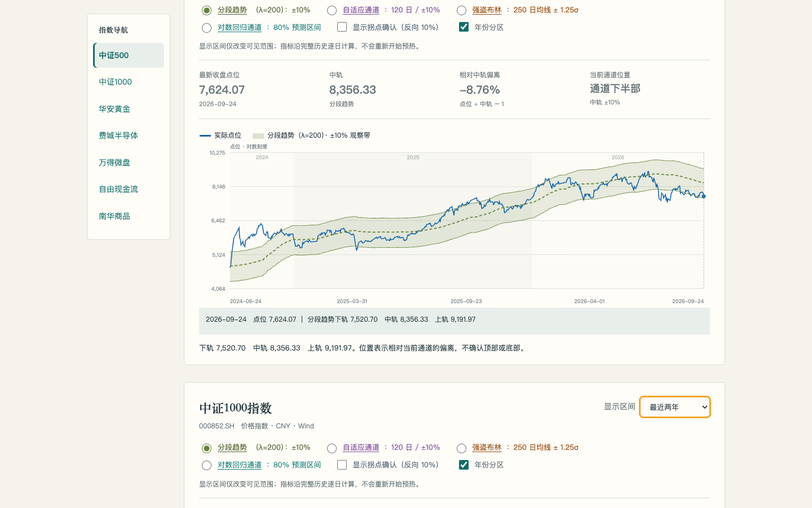This screenshot has height=508, width=812.
Task: Open 强盗布林 link in 中证1000指数 card
Action: tap(487, 448)
